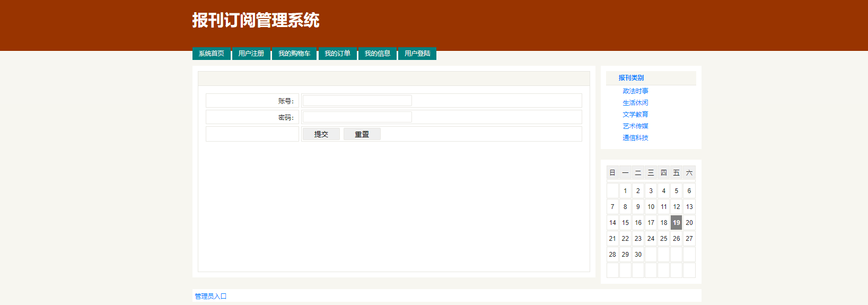Select calendar day 30
Viewport: 868px width, 305px height.
click(638, 255)
